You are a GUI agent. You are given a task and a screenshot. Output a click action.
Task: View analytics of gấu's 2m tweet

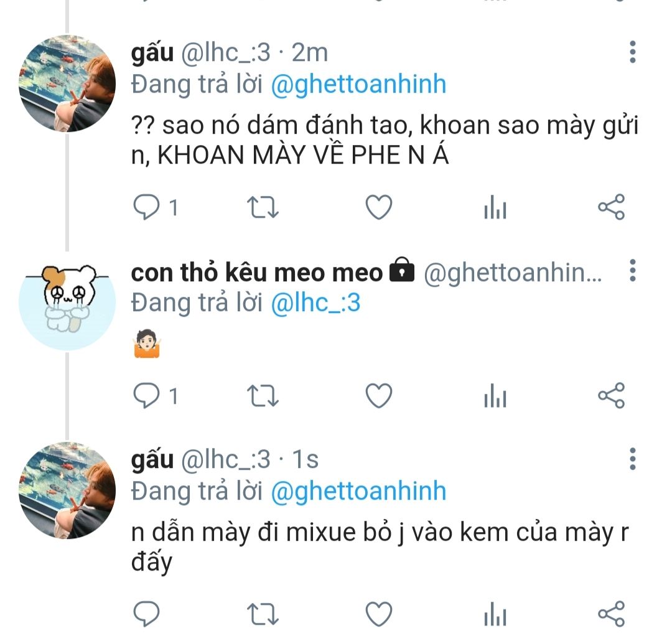pos(495,207)
